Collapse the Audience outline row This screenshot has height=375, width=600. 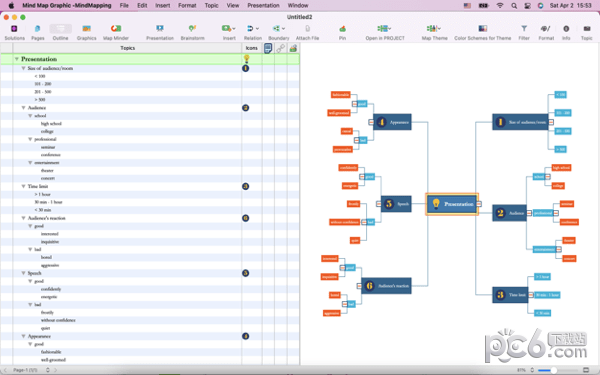click(23, 108)
